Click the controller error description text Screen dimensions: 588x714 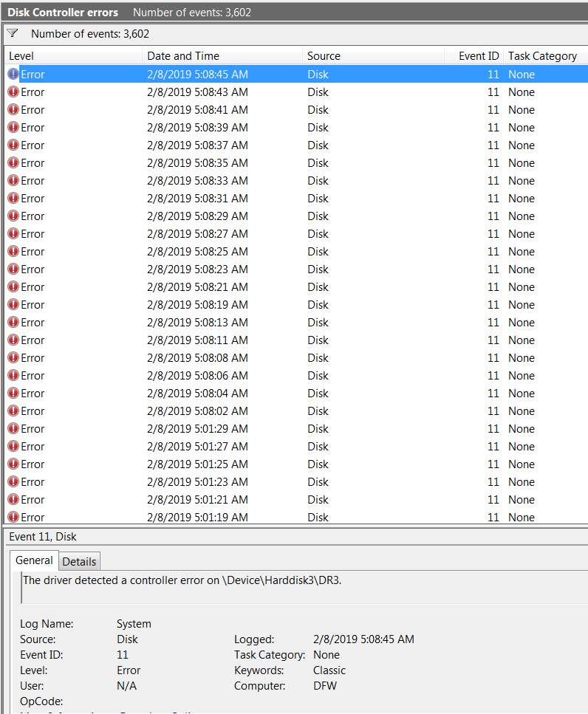[x=182, y=580]
